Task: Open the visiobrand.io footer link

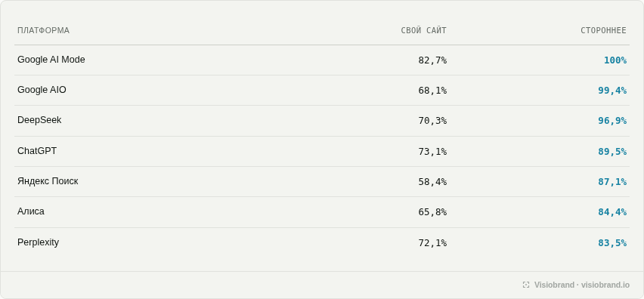Action: [605, 285]
